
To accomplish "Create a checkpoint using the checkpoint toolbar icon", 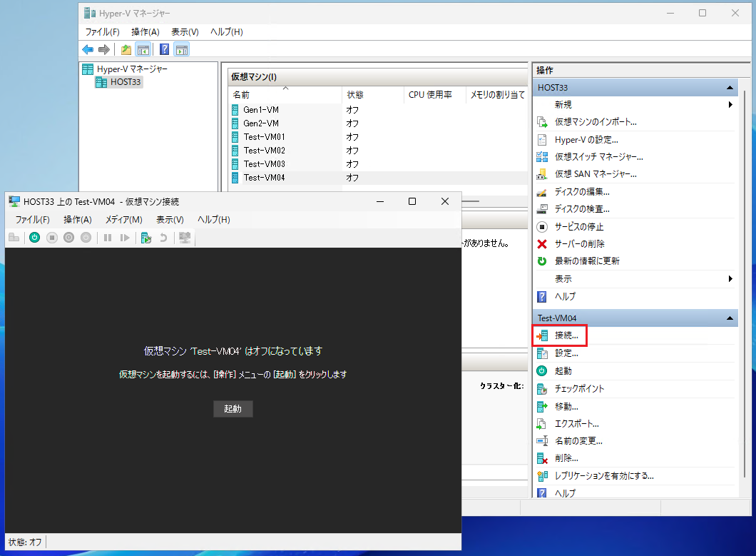I will point(146,237).
